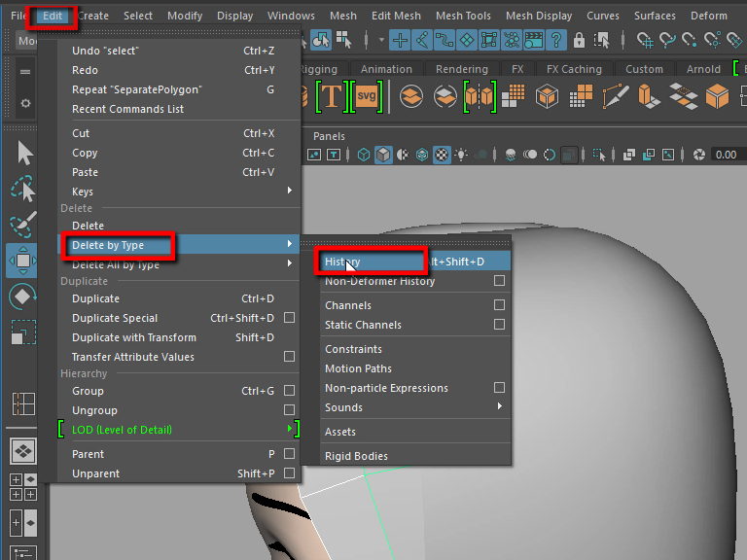
Task: Expand the Keys submenu
Action: coord(289,192)
